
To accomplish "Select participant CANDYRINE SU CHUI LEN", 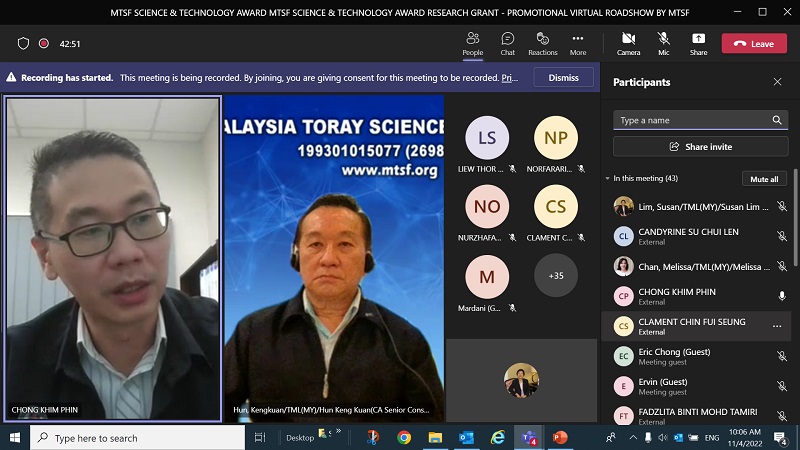I will point(696,236).
